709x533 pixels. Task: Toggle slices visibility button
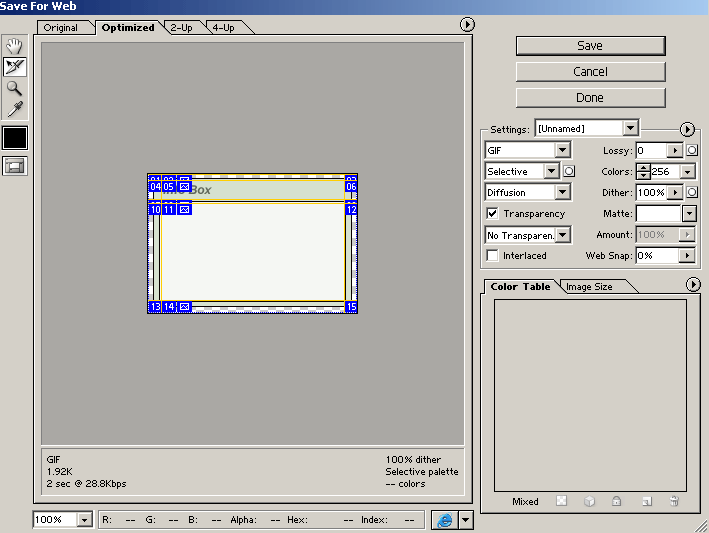pos(14,166)
